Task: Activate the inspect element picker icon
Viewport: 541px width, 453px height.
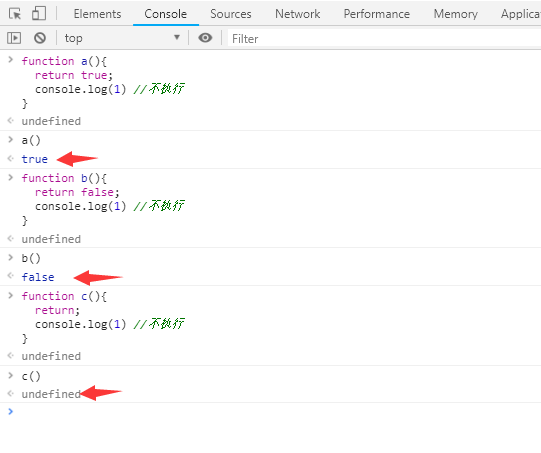Action: click(x=15, y=14)
